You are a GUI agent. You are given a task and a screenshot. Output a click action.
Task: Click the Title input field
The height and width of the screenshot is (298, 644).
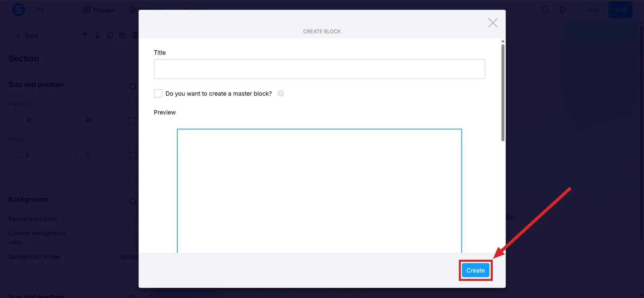319,69
